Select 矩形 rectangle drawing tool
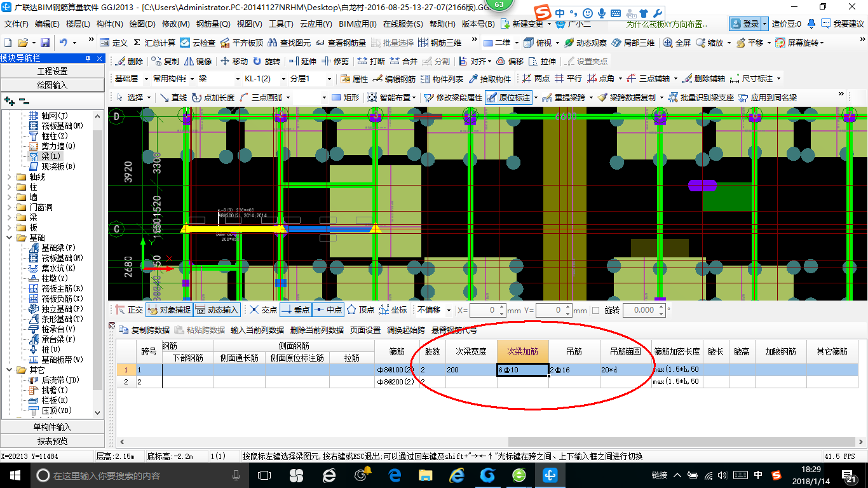868x488 pixels. [345, 97]
